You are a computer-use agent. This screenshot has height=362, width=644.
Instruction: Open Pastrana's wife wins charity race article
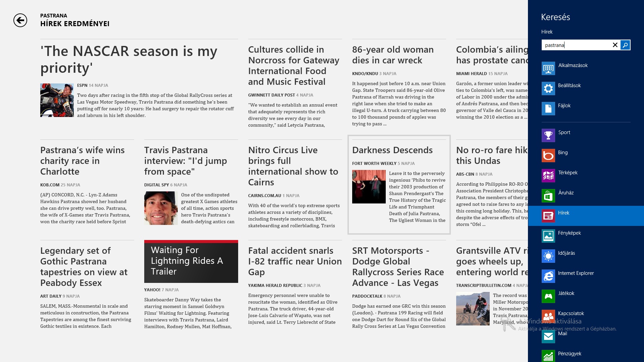(x=83, y=161)
